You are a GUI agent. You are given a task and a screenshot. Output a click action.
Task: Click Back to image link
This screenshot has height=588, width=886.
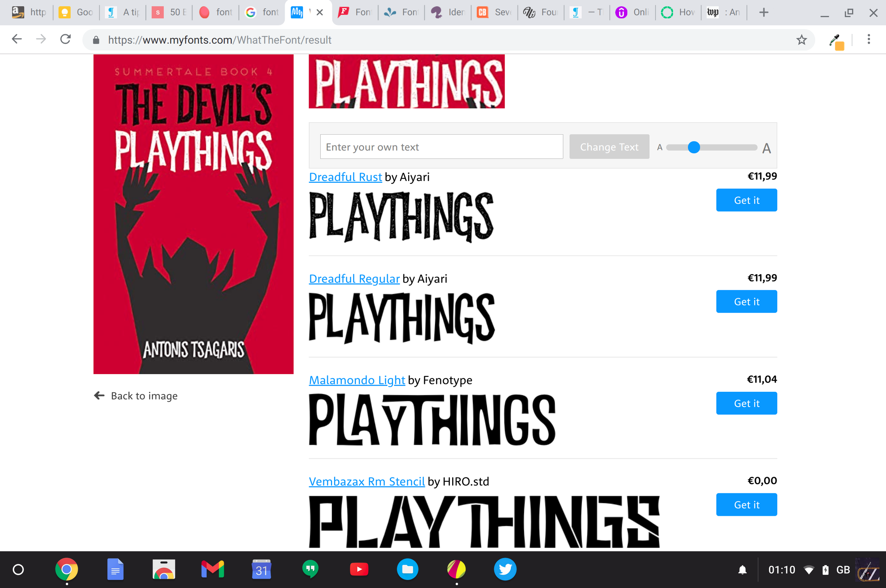tap(136, 396)
